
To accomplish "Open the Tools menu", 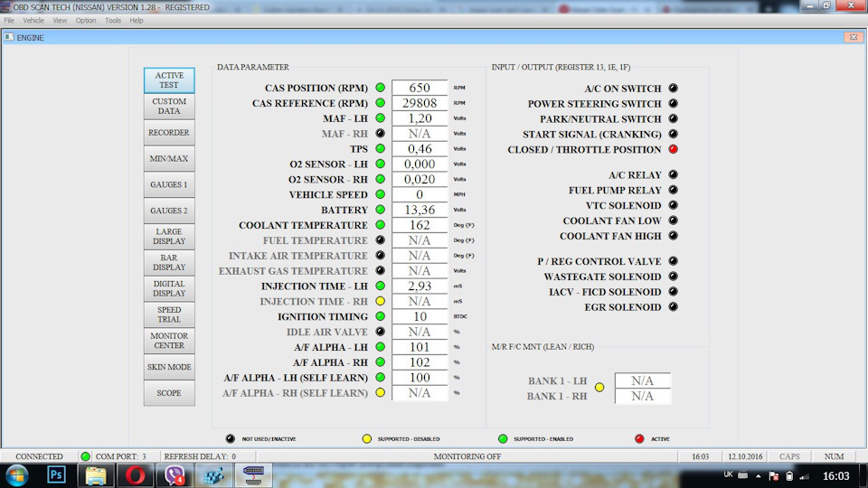I will pos(113,21).
